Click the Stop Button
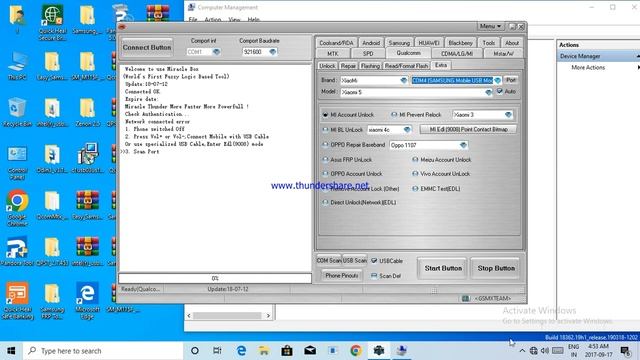The image size is (640, 360). point(496,268)
